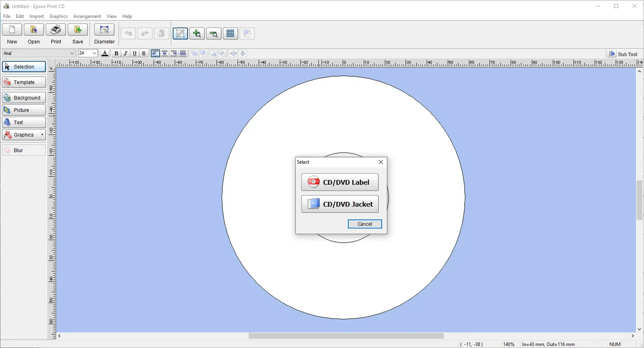
Task: Open the Help menu
Action: tap(127, 16)
